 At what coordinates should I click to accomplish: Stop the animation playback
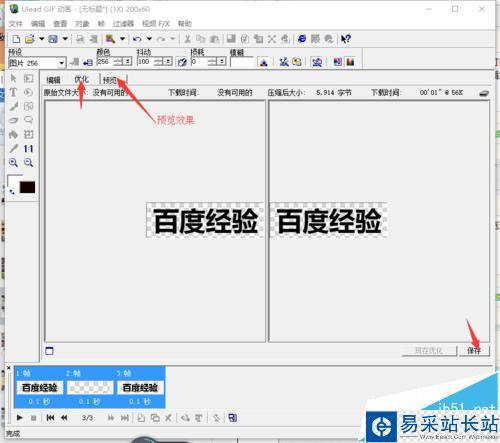pyautogui.click(x=33, y=418)
